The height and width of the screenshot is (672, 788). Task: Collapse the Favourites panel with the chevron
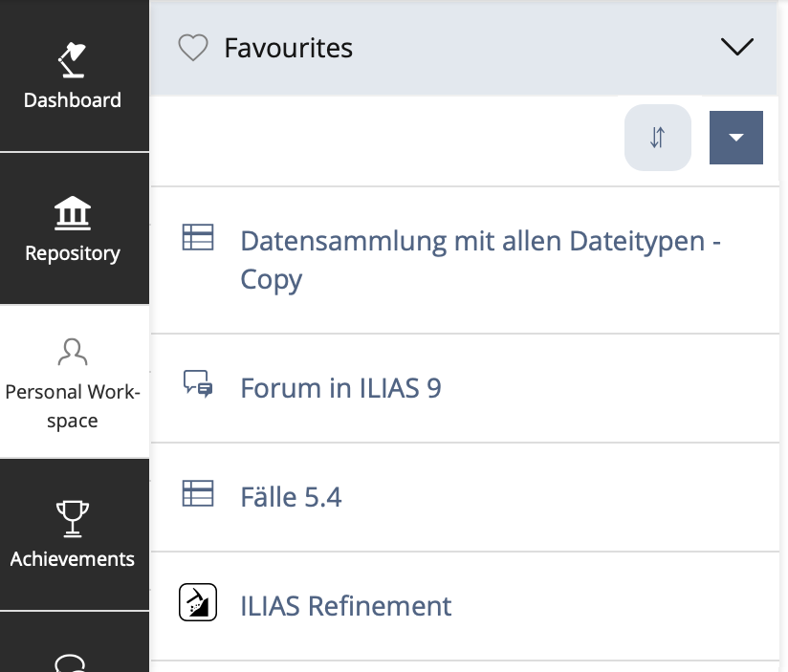[x=736, y=47]
